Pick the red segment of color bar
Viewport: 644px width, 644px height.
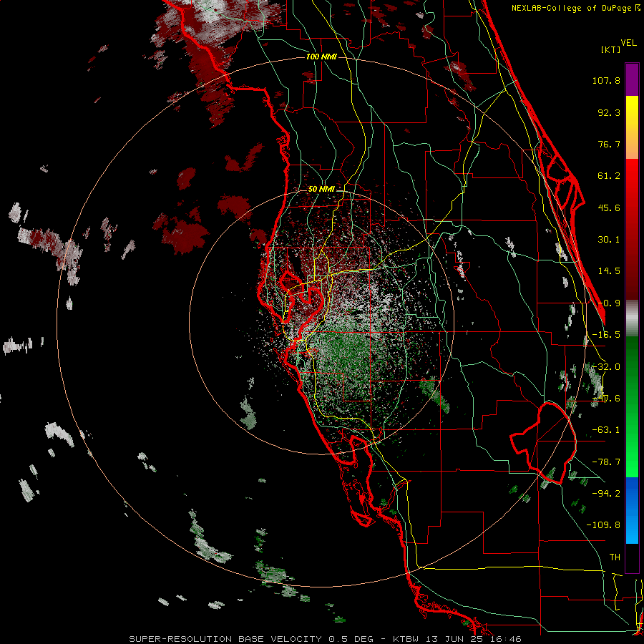pyautogui.click(x=632, y=229)
